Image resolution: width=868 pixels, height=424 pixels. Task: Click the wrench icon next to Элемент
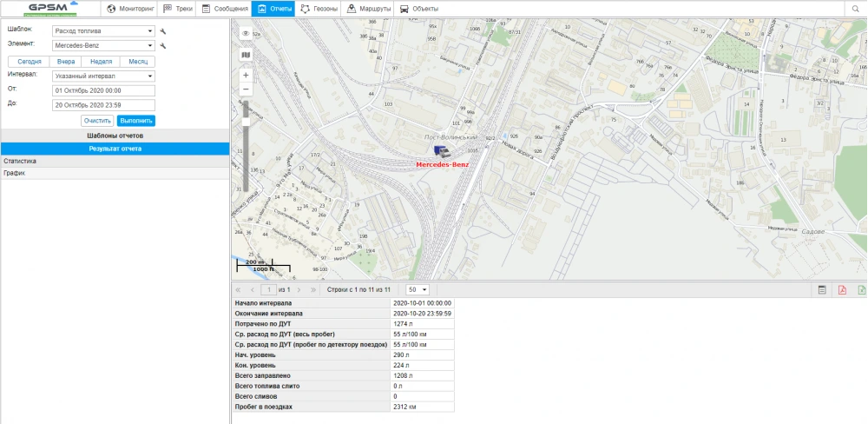pyautogui.click(x=163, y=44)
